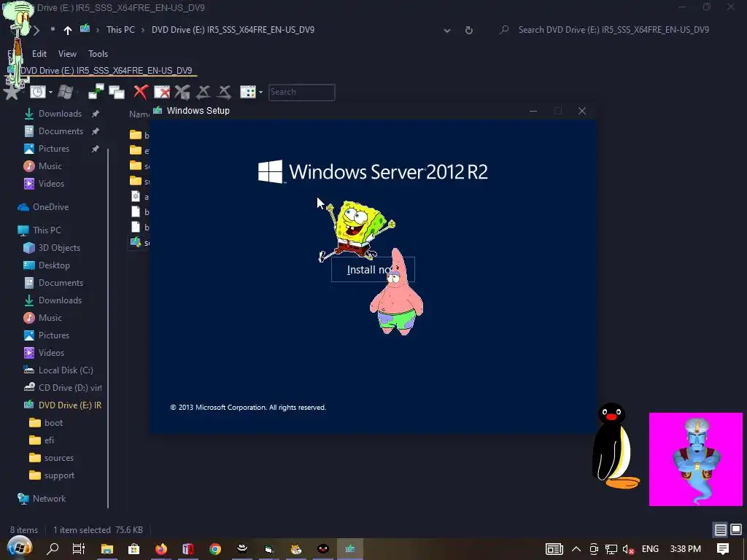Focus the toolbar Search box
Screen dimensions: 747x560
tap(301, 92)
